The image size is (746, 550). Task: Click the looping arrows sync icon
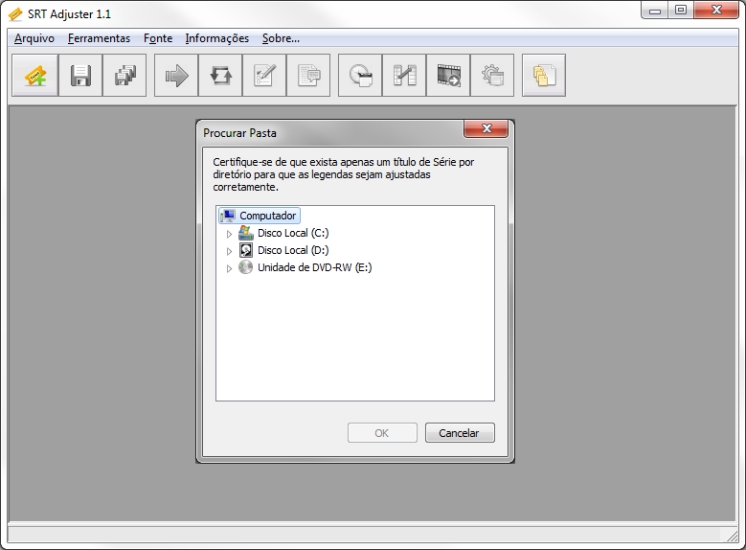pos(220,76)
